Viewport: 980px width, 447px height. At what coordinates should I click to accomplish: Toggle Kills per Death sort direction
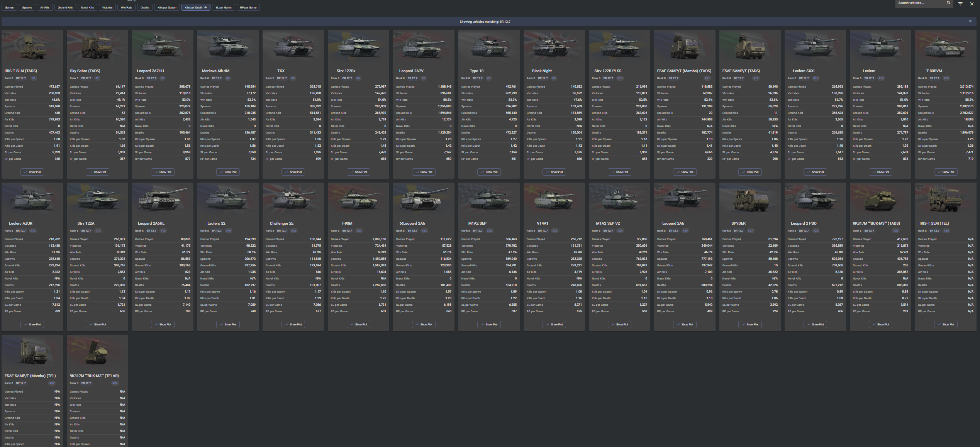195,7
